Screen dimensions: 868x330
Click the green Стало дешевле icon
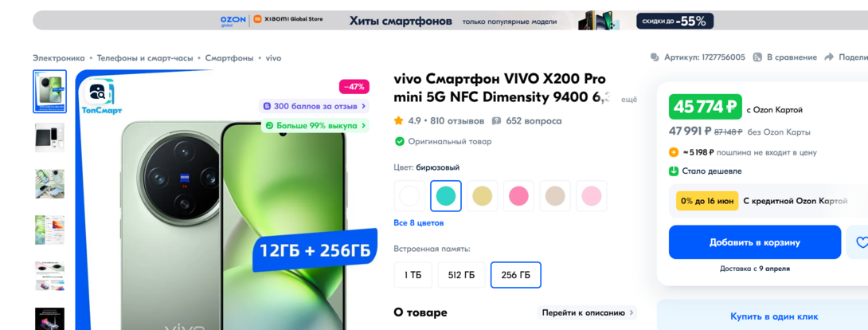tap(674, 171)
